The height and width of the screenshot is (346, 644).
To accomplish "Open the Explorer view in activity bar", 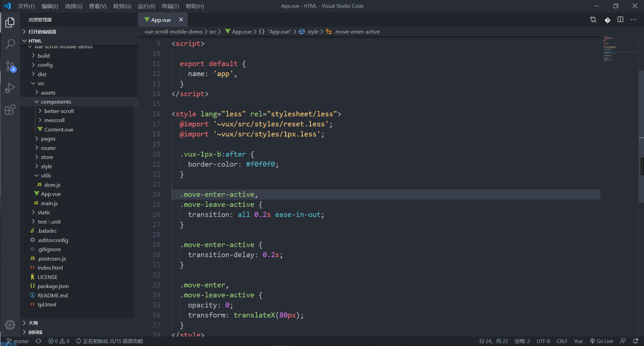I will point(10,22).
